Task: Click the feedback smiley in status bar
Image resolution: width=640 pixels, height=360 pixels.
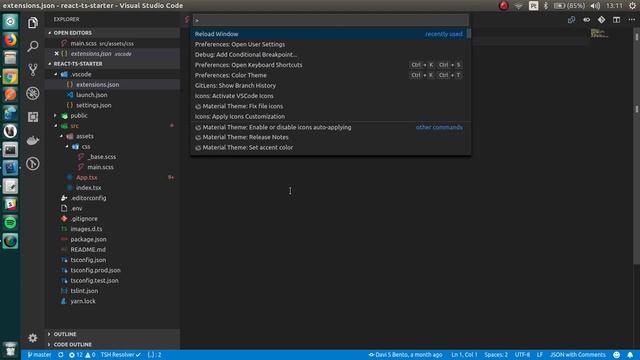Action: coord(616,355)
